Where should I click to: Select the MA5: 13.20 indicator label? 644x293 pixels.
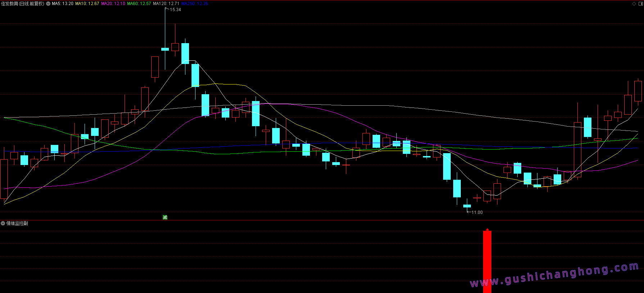click(x=63, y=4)
